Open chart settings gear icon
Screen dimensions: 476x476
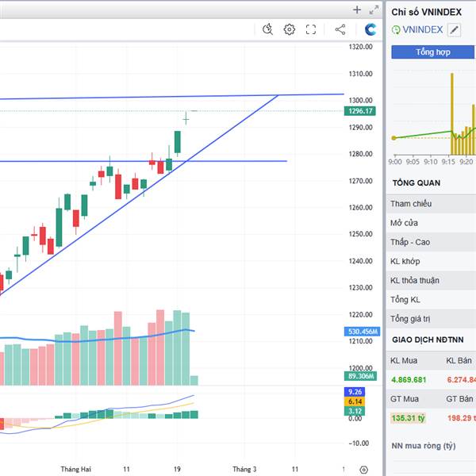pyautogui.click(x=289, y=29)
